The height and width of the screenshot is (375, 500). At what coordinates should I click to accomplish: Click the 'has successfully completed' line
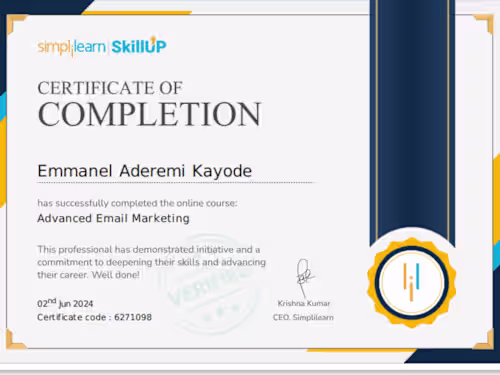137,203
